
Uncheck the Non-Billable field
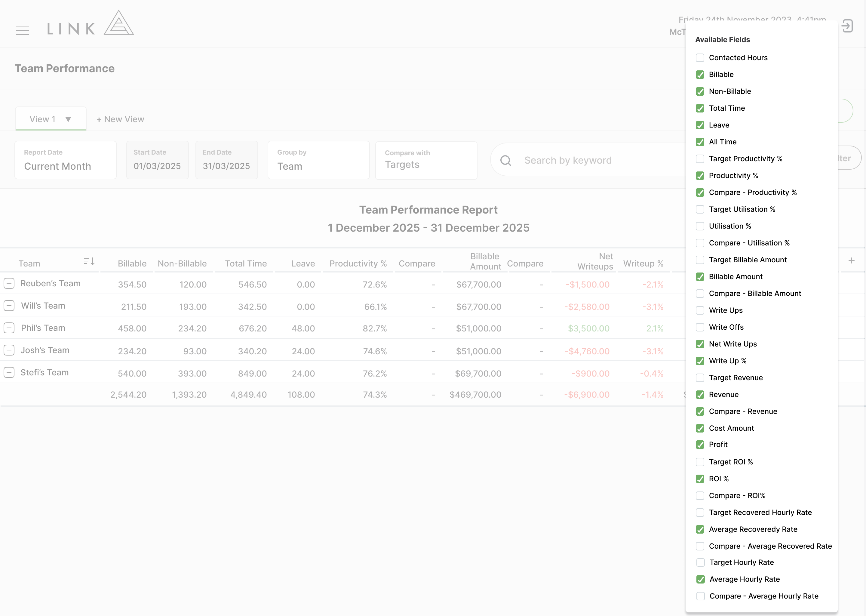point(700,91)
